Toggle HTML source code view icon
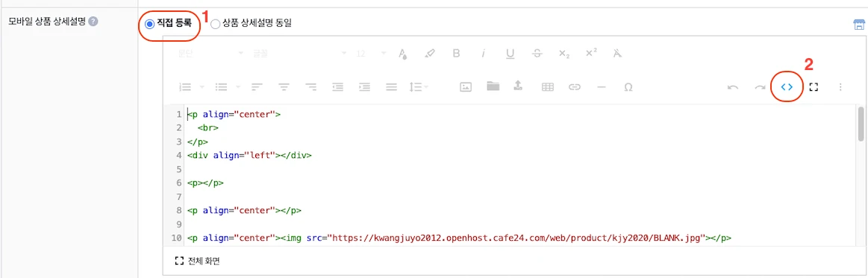 pos(787,86)
